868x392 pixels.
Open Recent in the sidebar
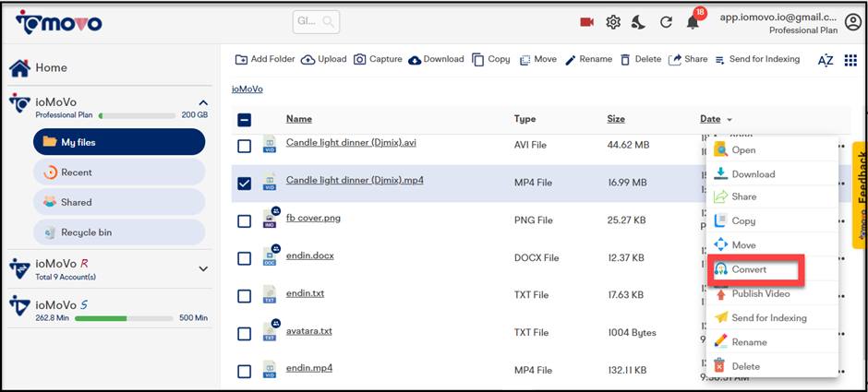pos(119,172)
